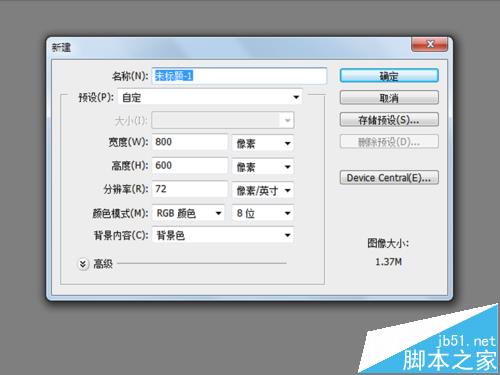Open the 预设(P) preset dropdown
This screenshot has width=500, height=375.
[210, 97]
